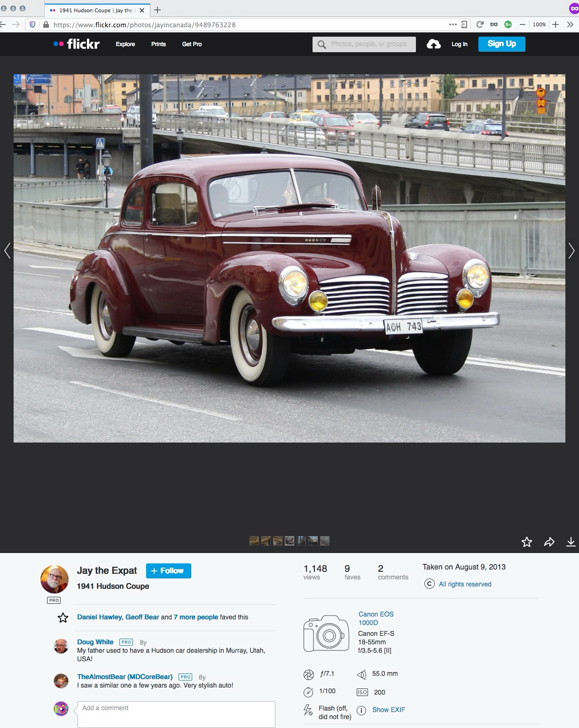Click the download arrow icon
Screen dimensions: 579x728
(x=571, y=542)
